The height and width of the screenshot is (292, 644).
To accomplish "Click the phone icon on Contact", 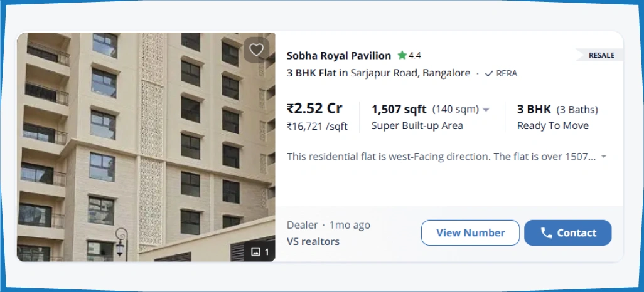I will (x=546, y=233).
